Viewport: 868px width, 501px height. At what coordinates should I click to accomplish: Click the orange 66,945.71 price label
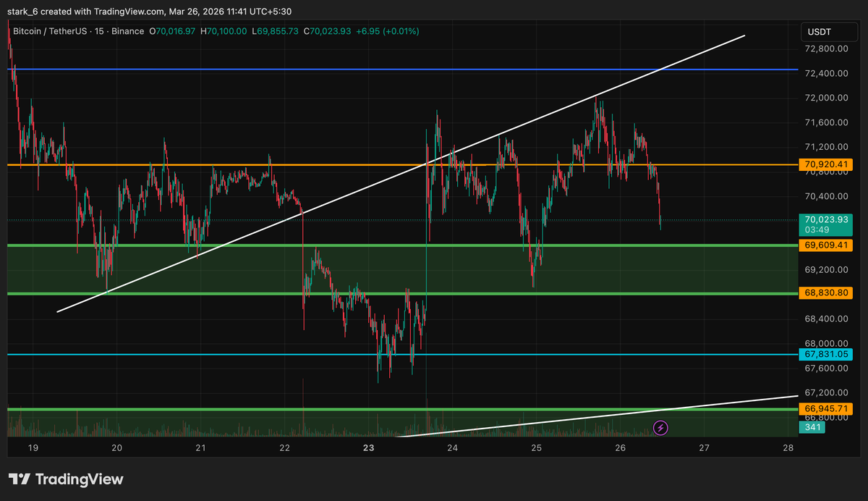click(x=825, y=409)
